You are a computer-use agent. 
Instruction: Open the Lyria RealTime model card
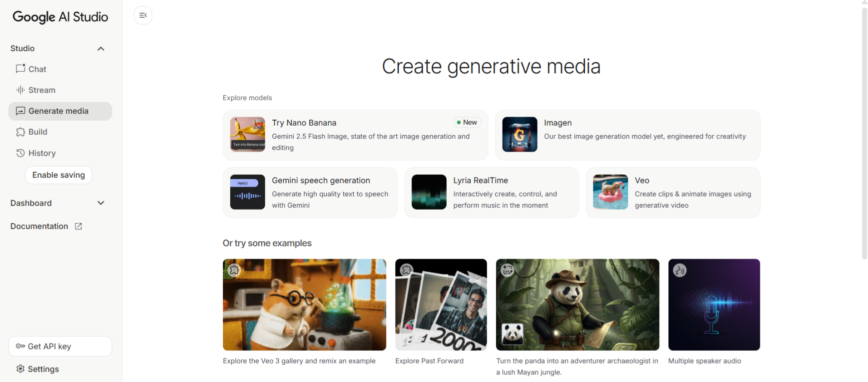coord(492,192)
